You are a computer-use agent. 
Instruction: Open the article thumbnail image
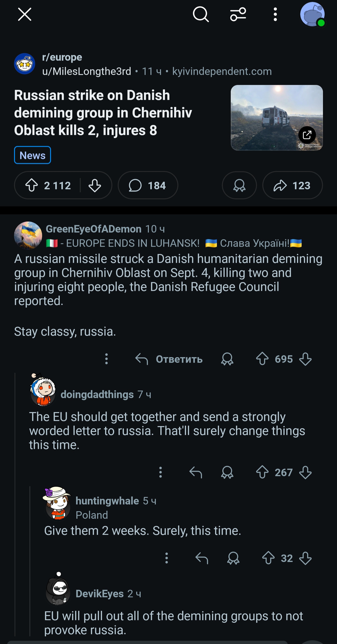pos(276,117)
